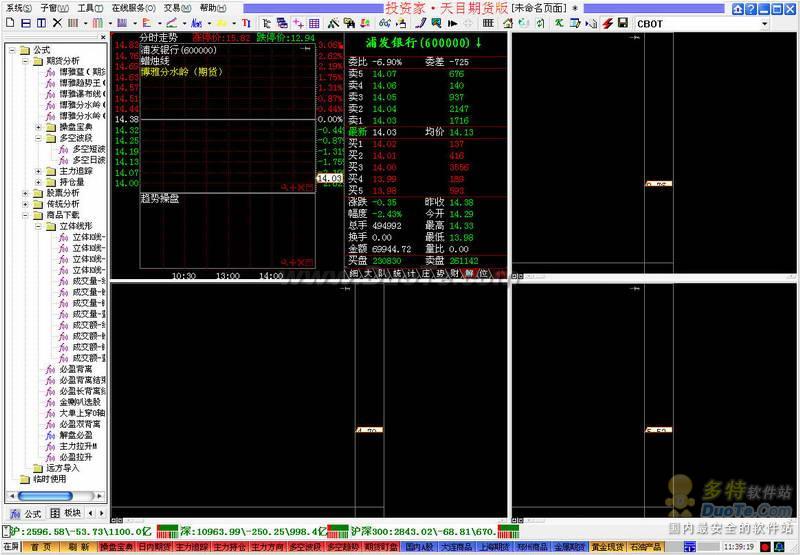Screen dimensions: 800x555
Task: Switch to the 公式 sidebar tab
Action: tap(26, 513)
